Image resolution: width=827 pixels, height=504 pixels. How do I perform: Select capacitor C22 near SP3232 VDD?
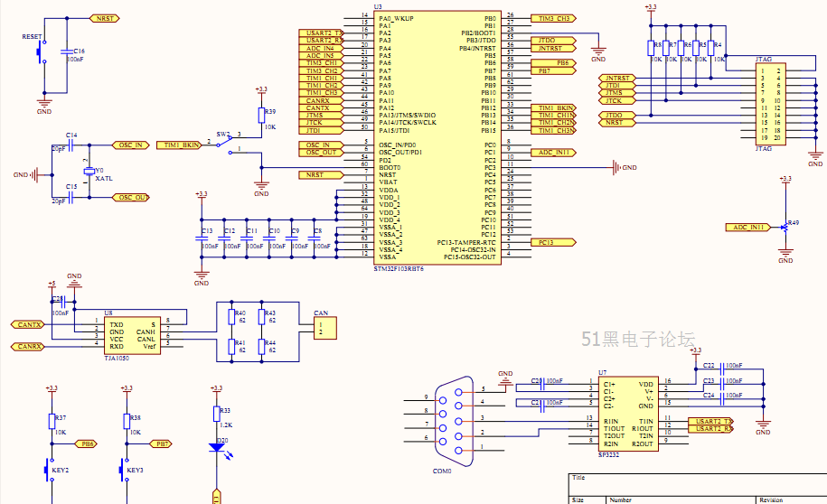pos(722,369)
